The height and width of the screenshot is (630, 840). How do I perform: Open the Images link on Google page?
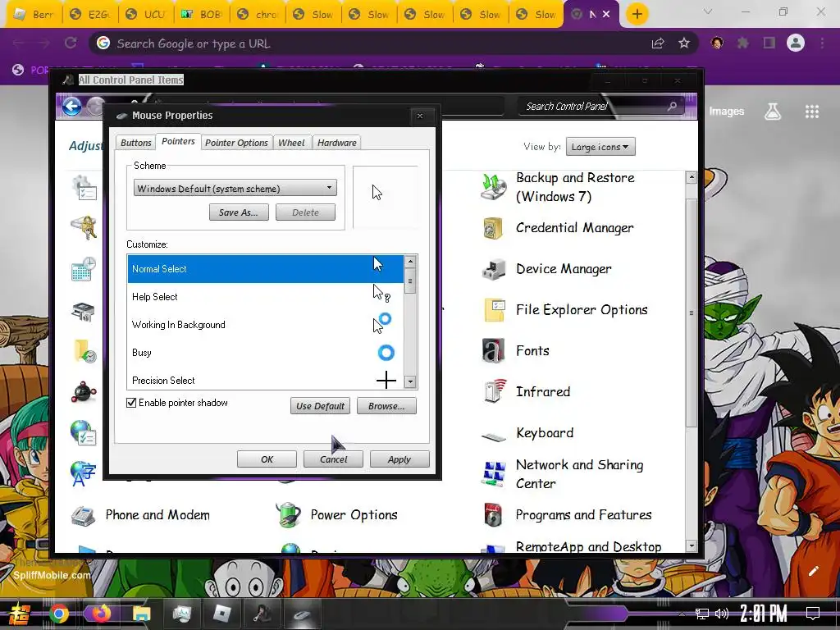pyautogui.click(x=727, y=112)
